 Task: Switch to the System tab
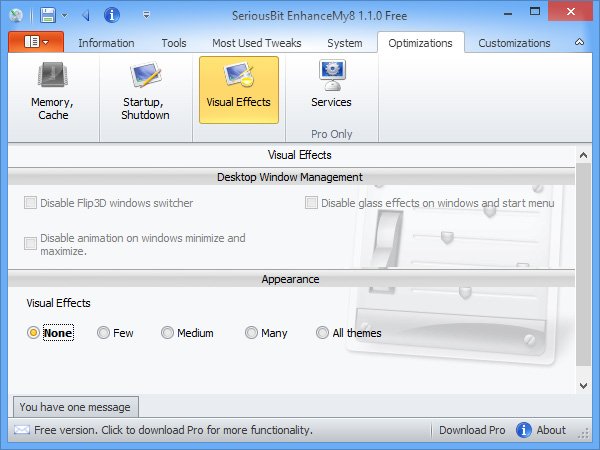345,43
